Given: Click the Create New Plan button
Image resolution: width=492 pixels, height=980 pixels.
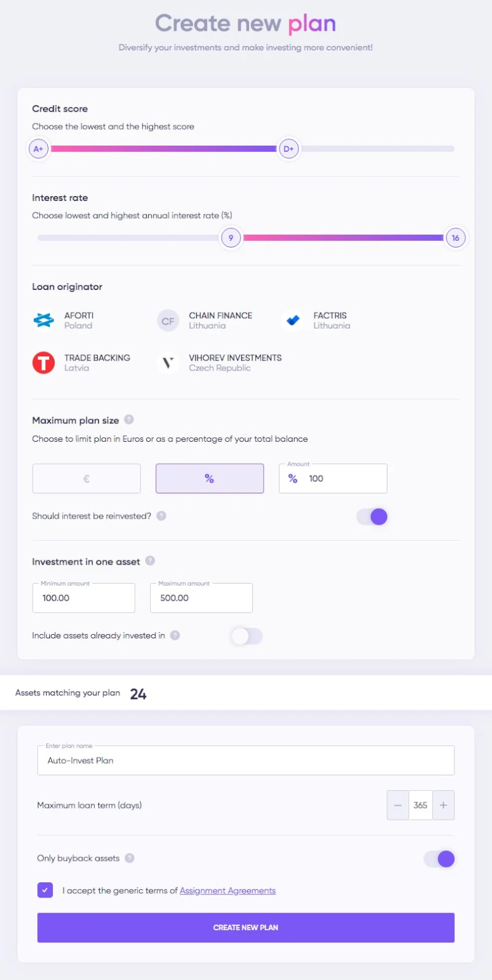Looking at the screenshot, I should (x=246, y=928).
